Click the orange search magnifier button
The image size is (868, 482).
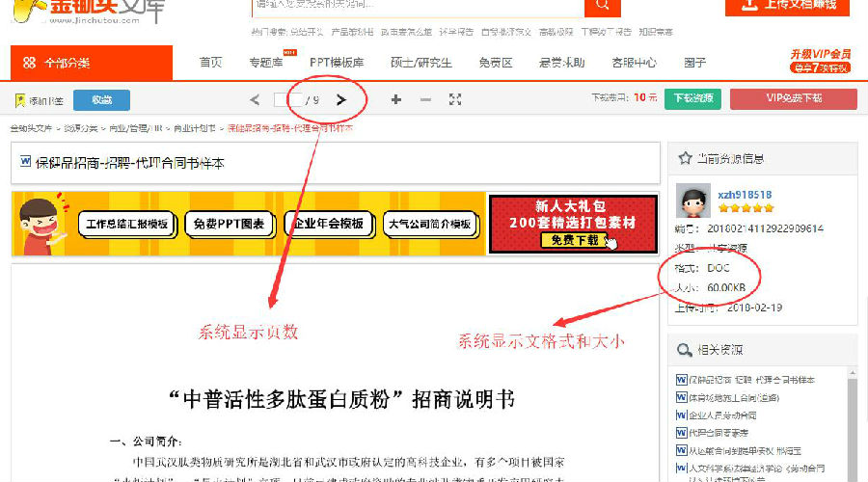(602, 7)
